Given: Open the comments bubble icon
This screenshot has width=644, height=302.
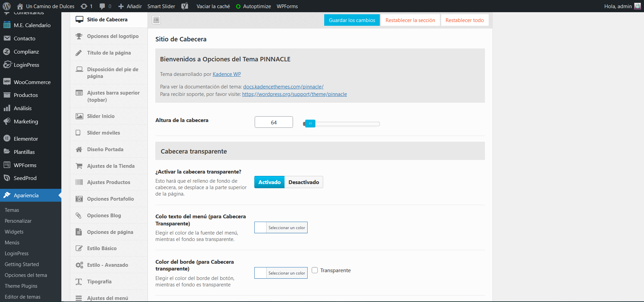Looking at the screenshot, I should pos(102,6).
